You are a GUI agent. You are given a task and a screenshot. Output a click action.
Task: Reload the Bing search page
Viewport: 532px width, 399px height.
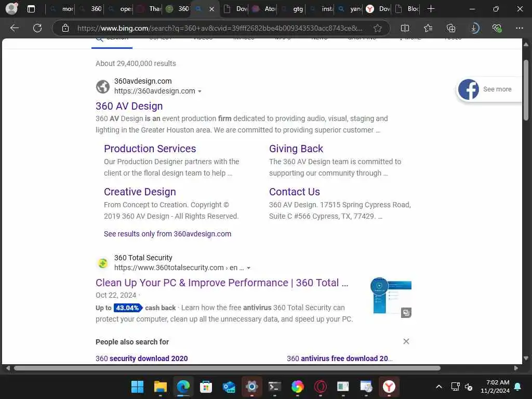coord(37,28)
